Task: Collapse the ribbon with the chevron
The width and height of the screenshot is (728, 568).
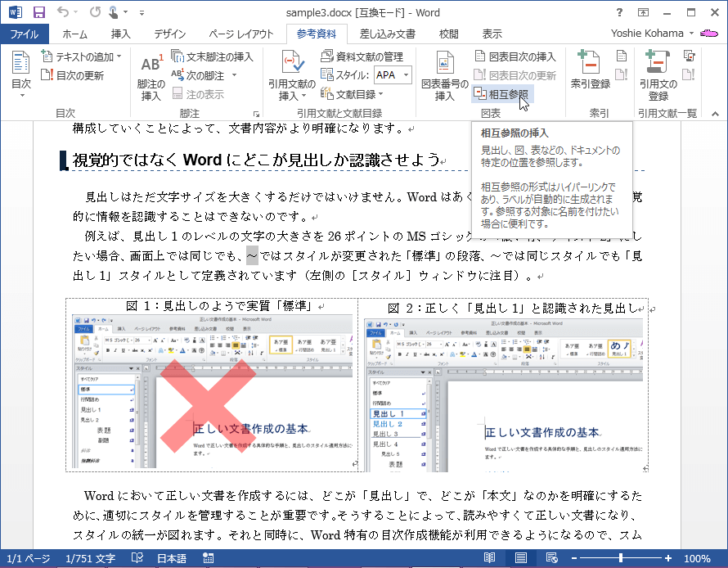Action: tap(716, 113)
